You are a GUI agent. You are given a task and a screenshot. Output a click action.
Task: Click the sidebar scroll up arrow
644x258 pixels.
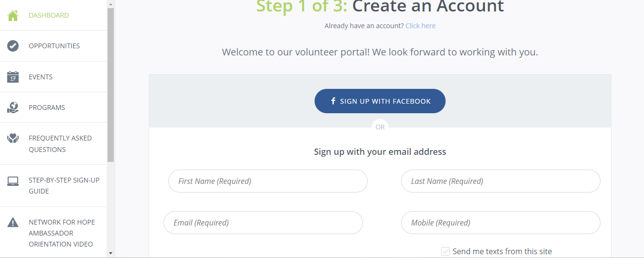(111, 4)
